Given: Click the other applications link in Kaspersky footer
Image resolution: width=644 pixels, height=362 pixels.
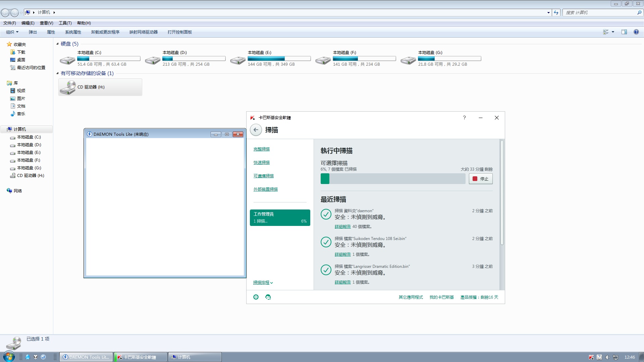Looking at the screenshot, I should (x=411, y=297).
